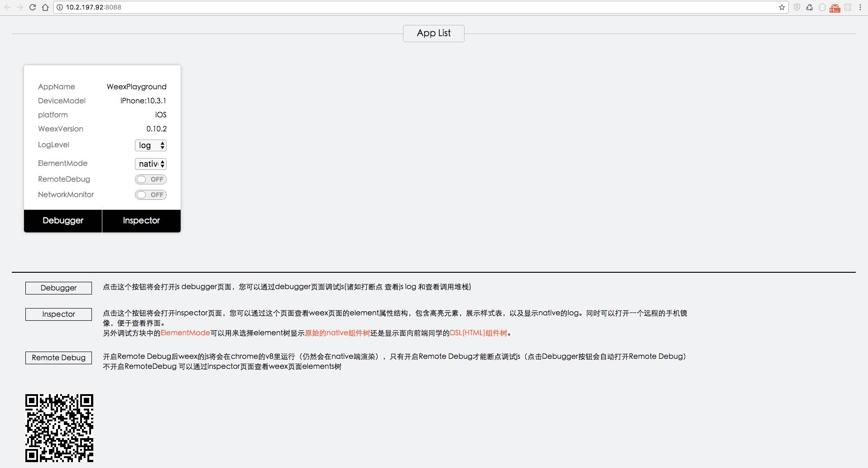Click the platform label in the card
Viewport: 868px width, 468px height.
coord(53,115)
